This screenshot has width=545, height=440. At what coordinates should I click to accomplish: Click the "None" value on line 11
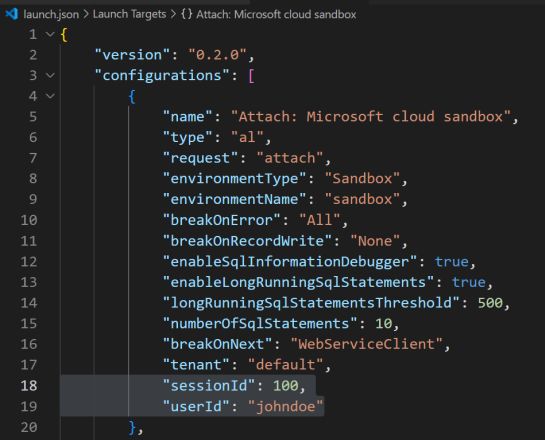[x=375, y=241]
